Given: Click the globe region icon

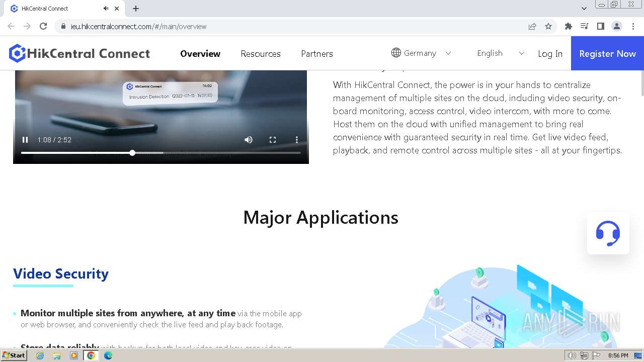Looking at the screenshot, I should point(396,53).
